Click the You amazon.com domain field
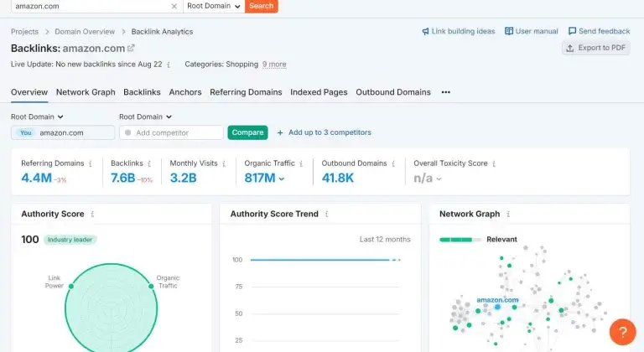This screenshot has height=352, width=644. click(63, 132)
